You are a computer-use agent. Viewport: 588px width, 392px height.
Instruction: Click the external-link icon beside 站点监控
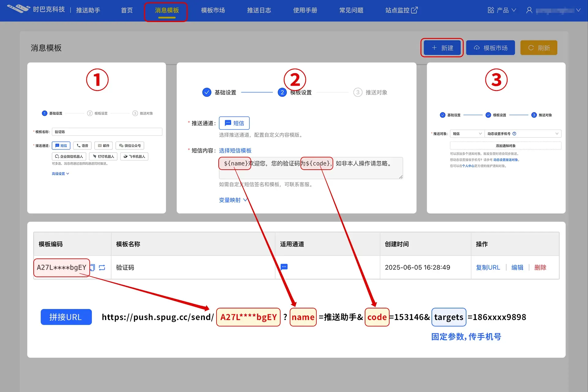click(414, 10)
